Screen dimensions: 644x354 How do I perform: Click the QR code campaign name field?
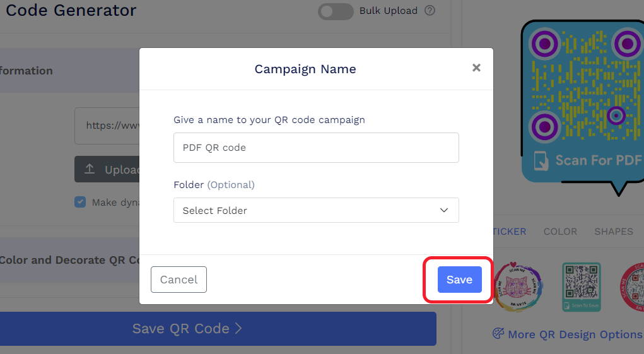(x=316, y=148)
